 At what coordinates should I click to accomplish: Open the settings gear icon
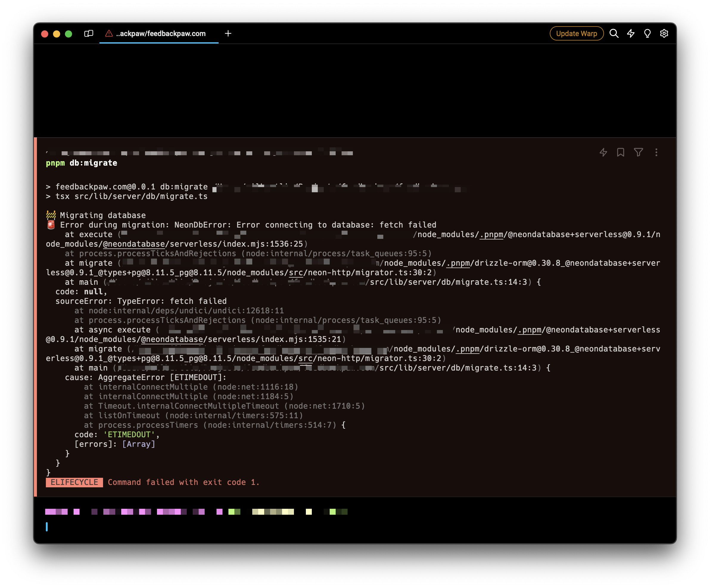click(x=664, y=33)
